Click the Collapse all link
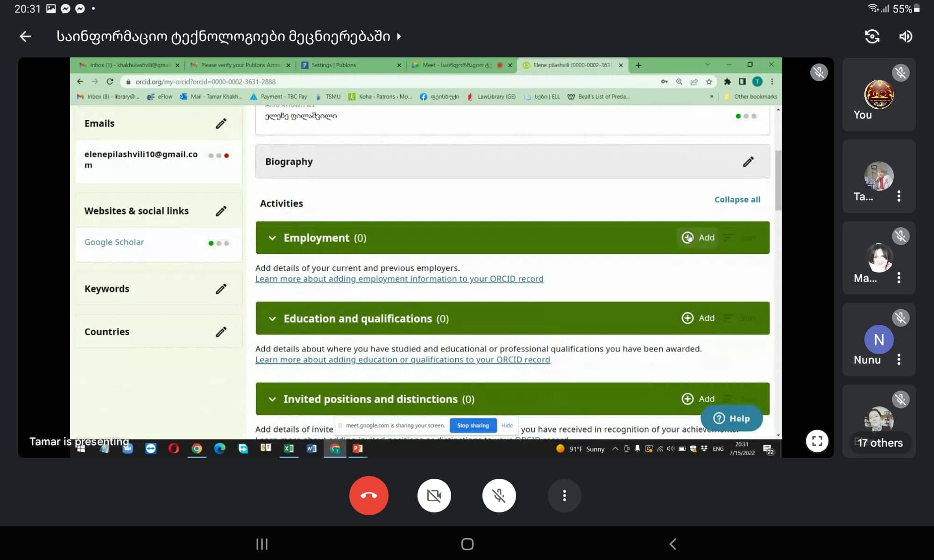 tap(737, 199)
